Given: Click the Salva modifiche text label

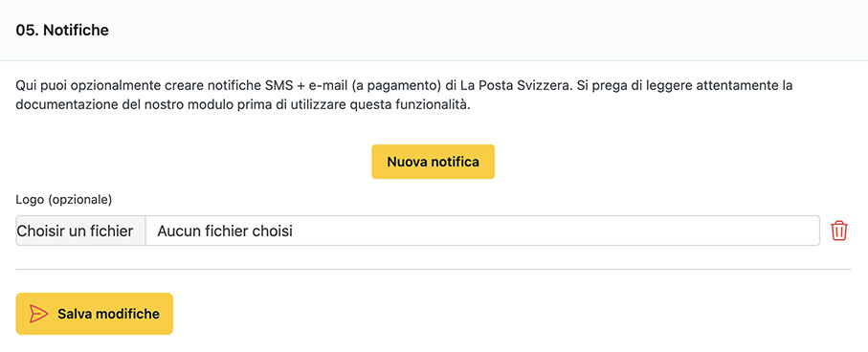Looking at the screenshot, I should [x=108, y=314].
